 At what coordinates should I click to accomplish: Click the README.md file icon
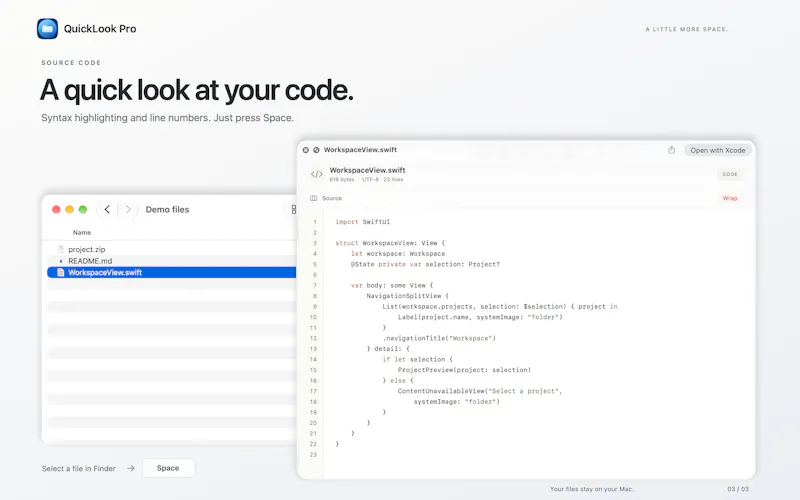click(61, 261)
